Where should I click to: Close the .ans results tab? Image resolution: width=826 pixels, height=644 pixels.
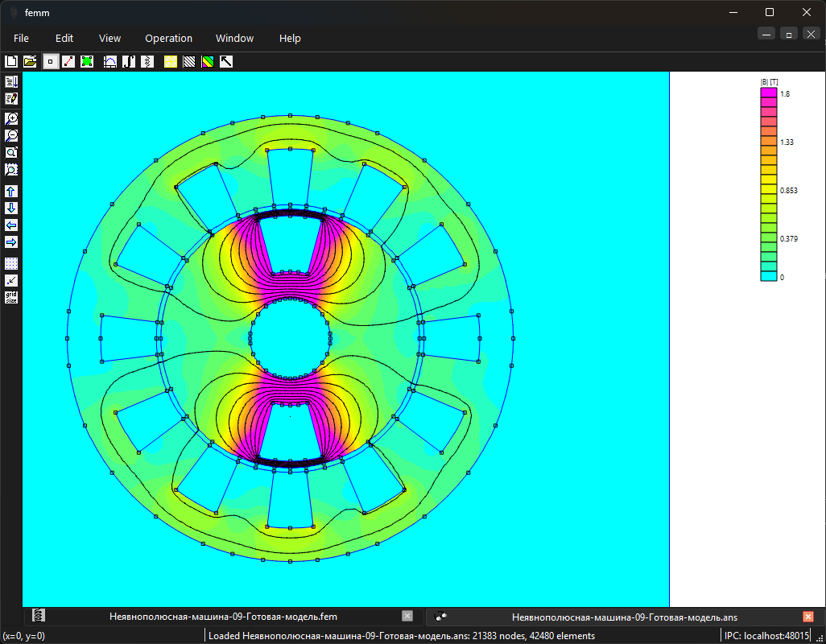pos(808,617)
